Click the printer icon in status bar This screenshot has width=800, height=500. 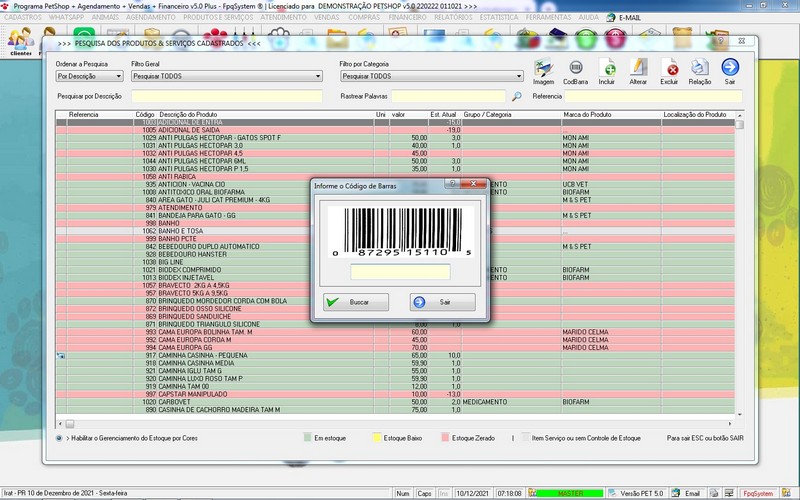[714, 493]
